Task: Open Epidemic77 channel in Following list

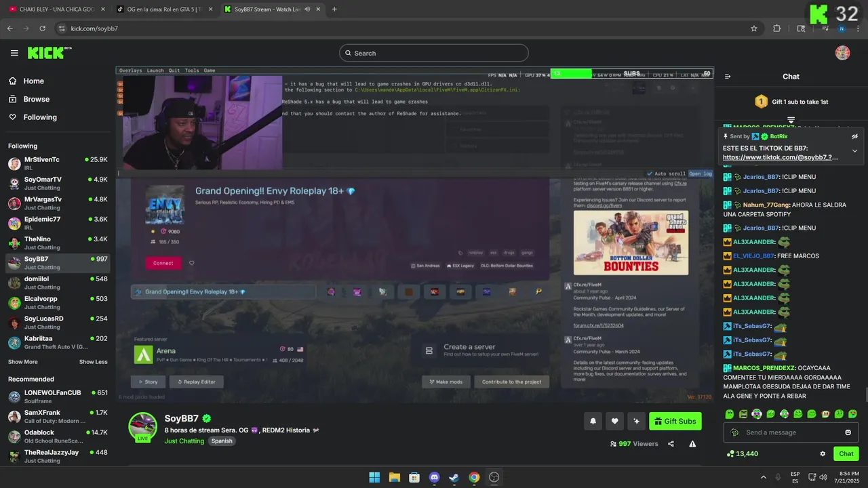Action: coord(58,223)
